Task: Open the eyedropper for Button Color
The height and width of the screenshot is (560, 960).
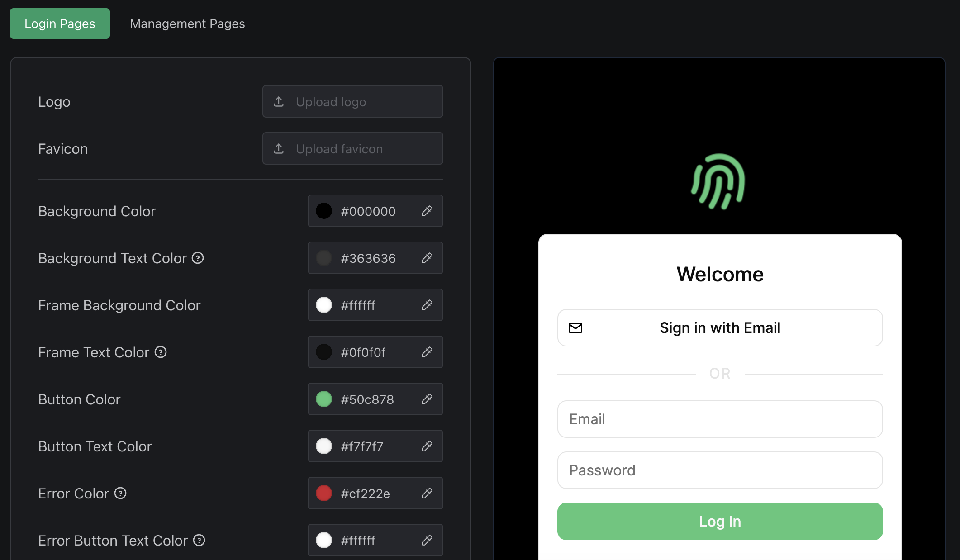Action: tap(427, 399)
